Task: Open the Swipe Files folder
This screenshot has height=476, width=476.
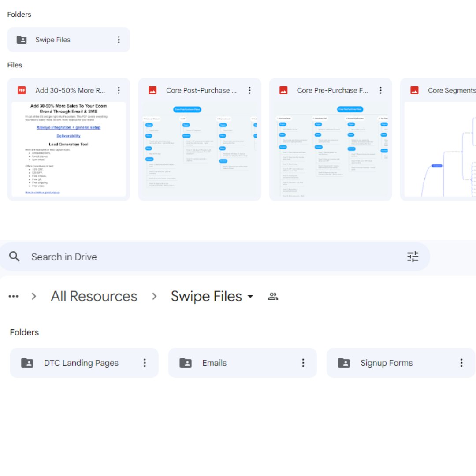Action: 69,40
